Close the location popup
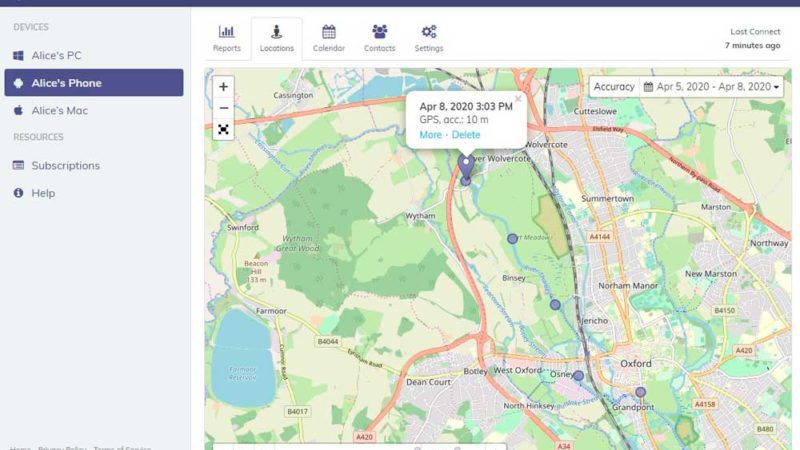The height and width of the screenshot is (450, 800). 518,99
